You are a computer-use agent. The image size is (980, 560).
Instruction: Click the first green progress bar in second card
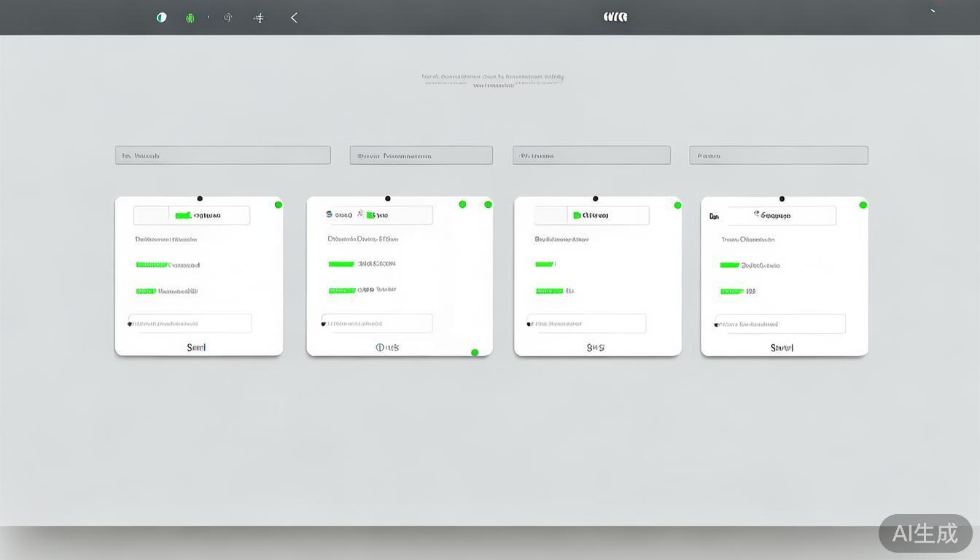(341, 264)
